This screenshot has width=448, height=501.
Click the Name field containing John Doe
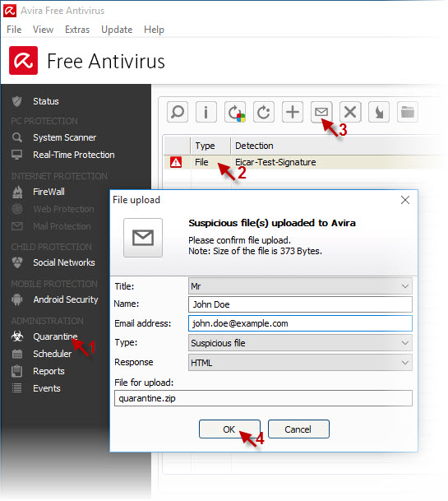(x=300, y=304)
